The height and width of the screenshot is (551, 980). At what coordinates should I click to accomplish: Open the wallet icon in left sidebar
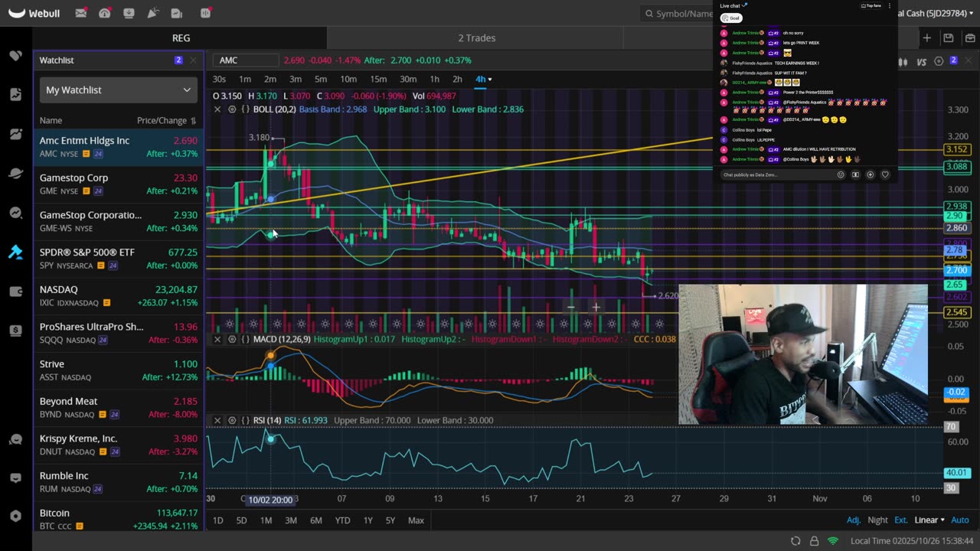click(15, 292)
